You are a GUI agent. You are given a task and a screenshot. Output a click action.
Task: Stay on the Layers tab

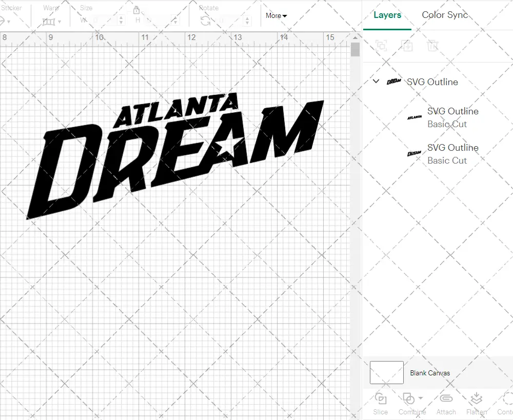click(387, 15)
